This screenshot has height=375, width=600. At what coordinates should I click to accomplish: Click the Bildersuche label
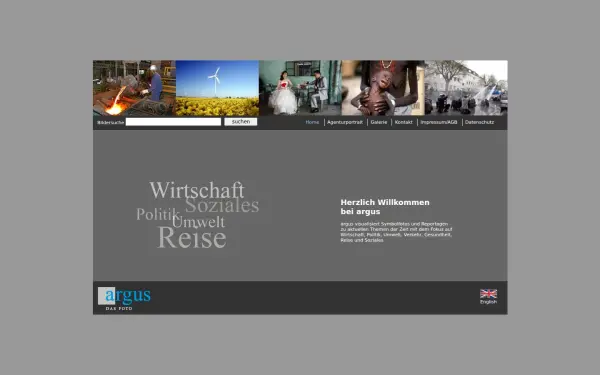111,122
